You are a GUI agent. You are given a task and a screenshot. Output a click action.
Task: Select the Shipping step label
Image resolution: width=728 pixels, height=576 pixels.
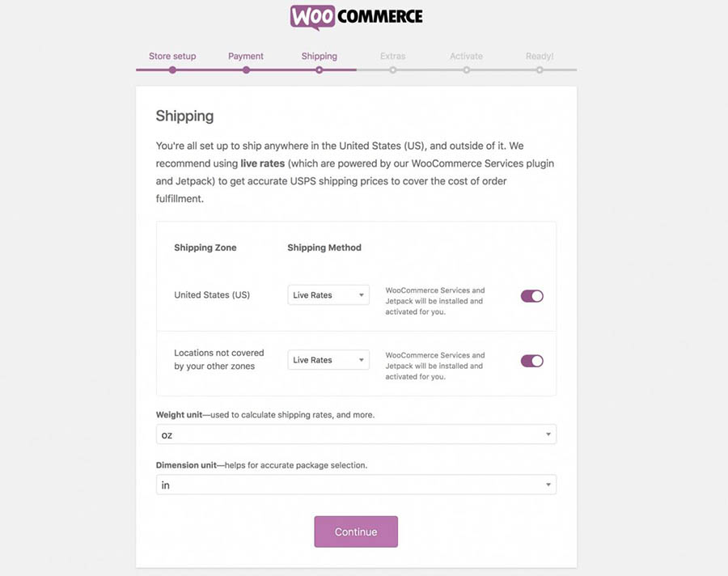(x=320, y=57)
